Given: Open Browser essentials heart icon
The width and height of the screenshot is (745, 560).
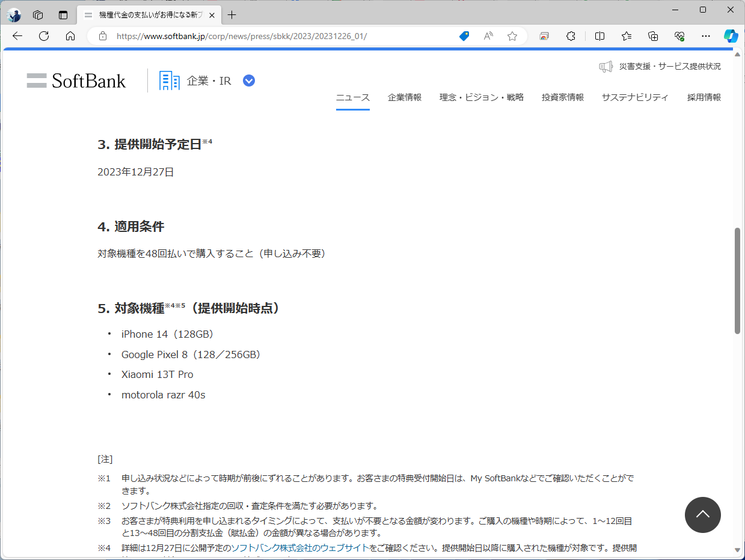Looking at the screenshot, I should (680, 36).
